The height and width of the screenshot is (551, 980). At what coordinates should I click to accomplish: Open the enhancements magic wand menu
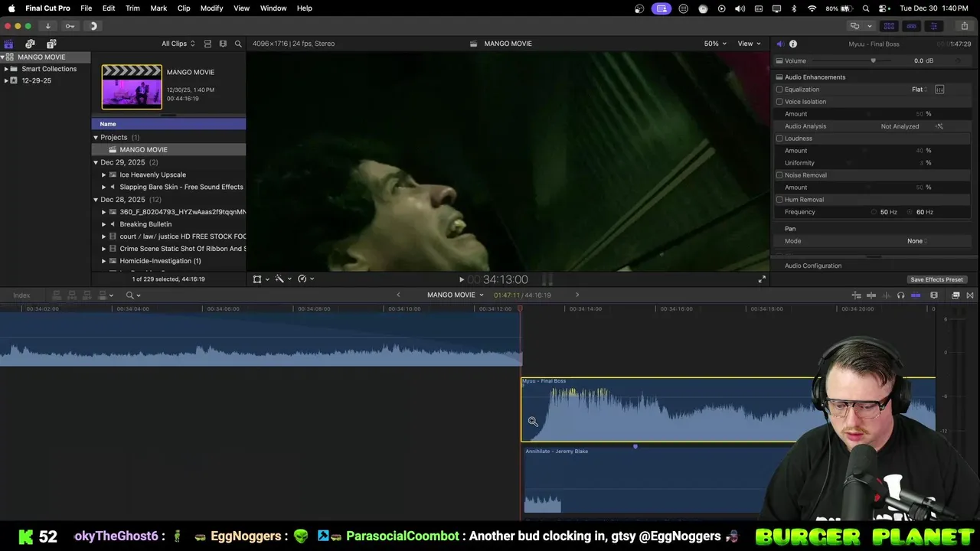[283, 279]
